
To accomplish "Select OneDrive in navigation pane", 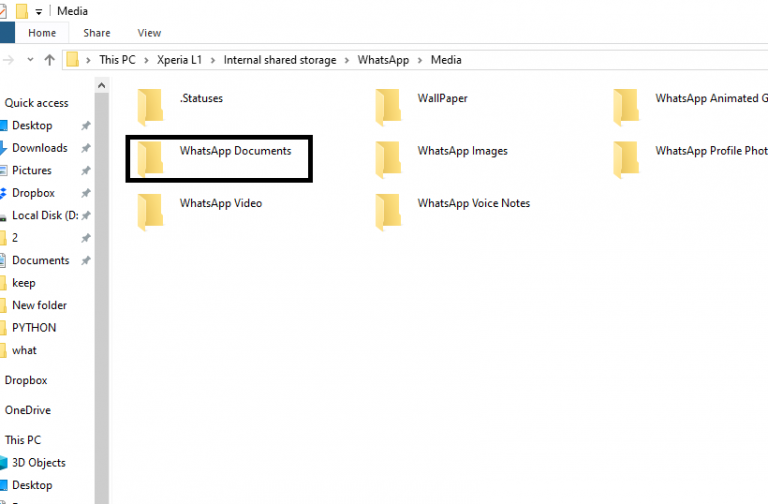I will pos(28,410).
